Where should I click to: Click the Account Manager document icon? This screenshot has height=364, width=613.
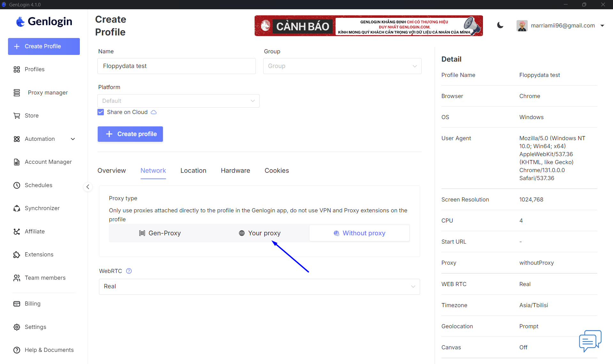[17, 162]
